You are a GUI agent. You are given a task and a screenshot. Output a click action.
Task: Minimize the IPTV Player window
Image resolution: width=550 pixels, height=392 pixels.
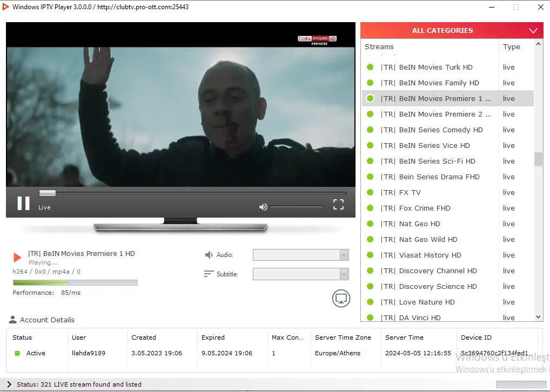[x=492, y=7]
